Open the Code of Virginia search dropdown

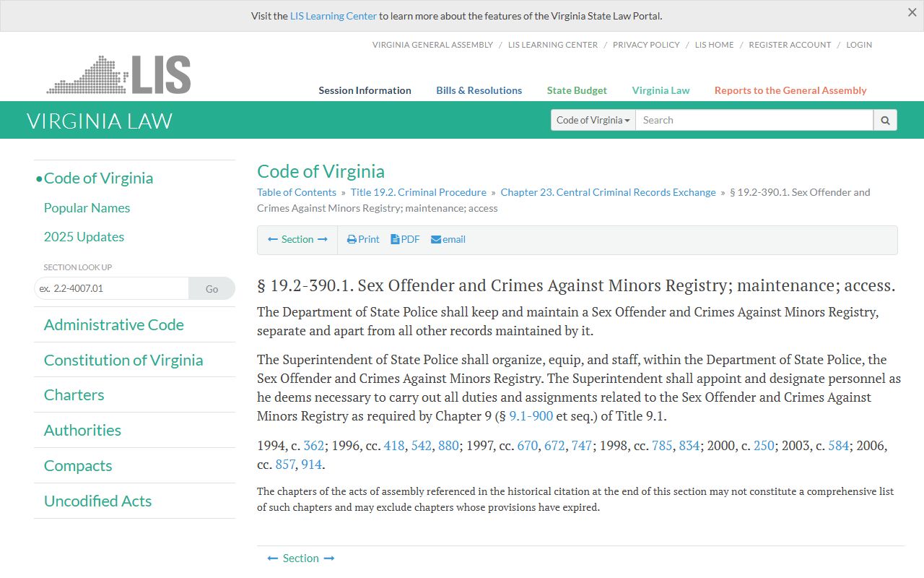pyautogui.click(x=593, y=120)
